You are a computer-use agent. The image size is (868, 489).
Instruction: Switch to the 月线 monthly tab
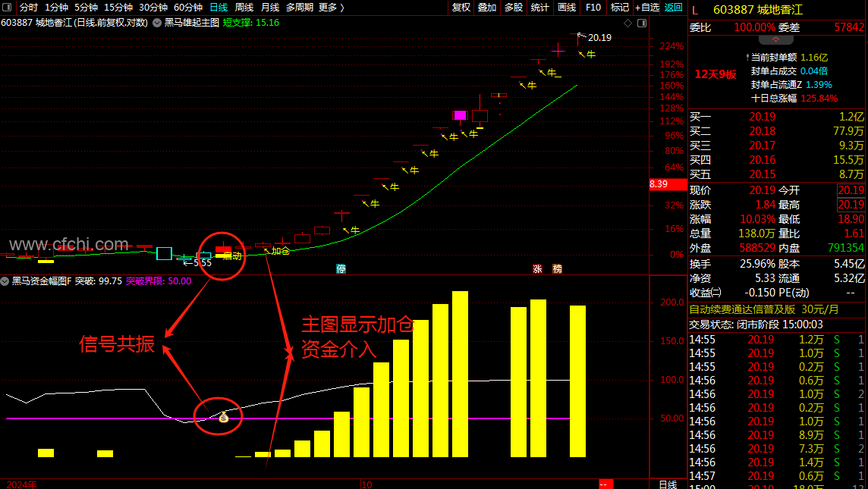tap(270, 7)
